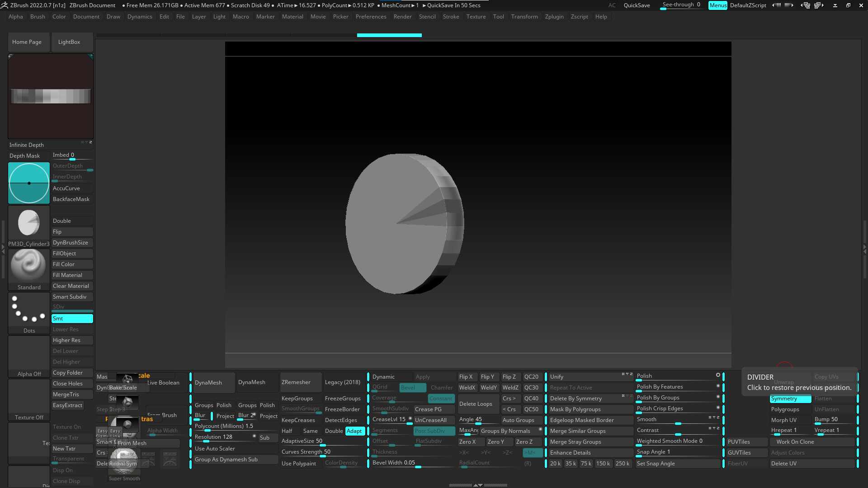Click the QuickSave button
868x488 pixels.
click(637, 5)
